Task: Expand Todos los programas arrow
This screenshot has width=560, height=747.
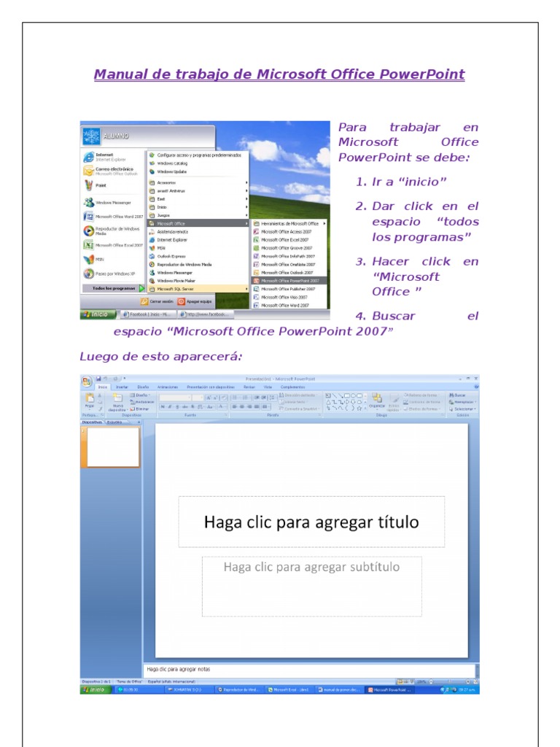Action: (141, 288)
